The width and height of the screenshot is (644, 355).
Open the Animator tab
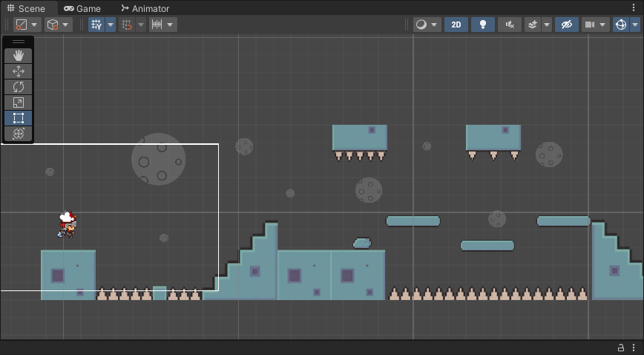click(x=145, y=8)
